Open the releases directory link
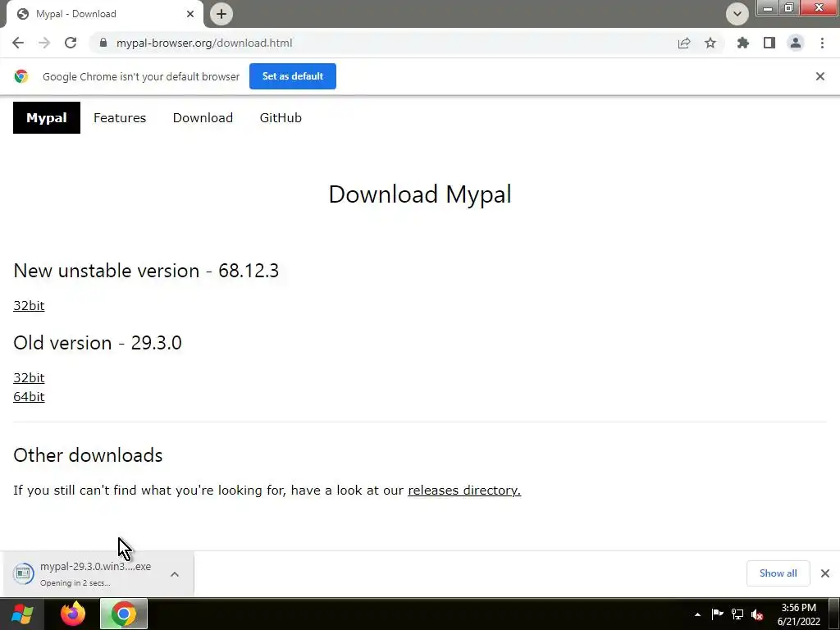 464,491
